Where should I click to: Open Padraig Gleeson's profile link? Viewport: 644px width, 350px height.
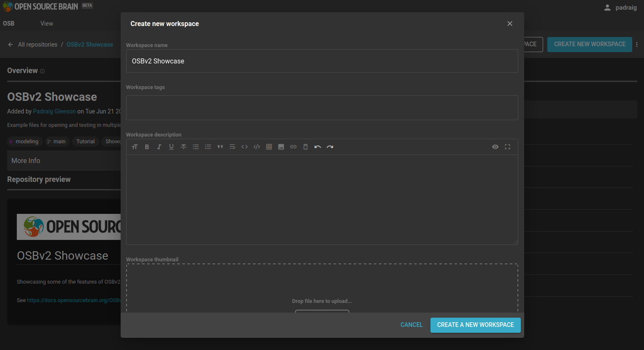pyautogui.click(x=54, y=111)
